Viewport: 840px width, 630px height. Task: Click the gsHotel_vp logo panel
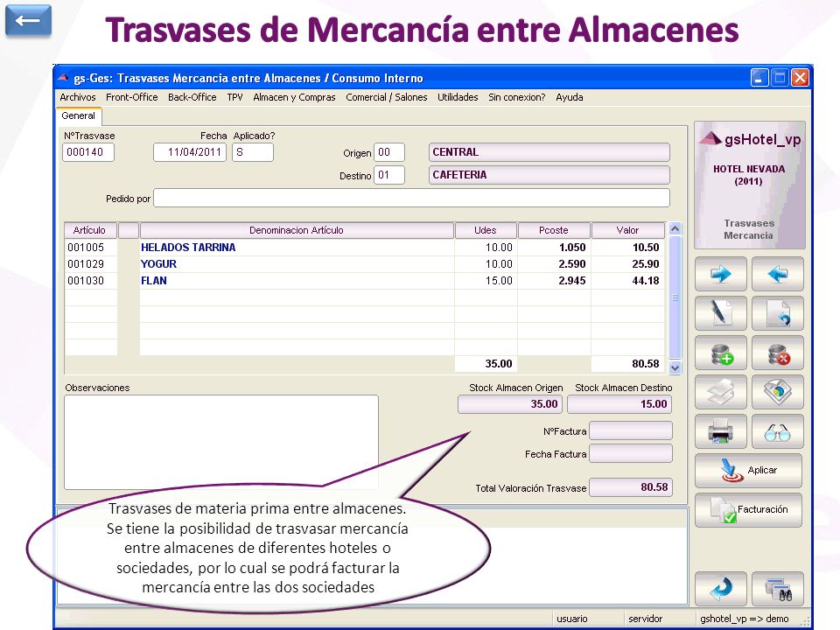[750, 185]
